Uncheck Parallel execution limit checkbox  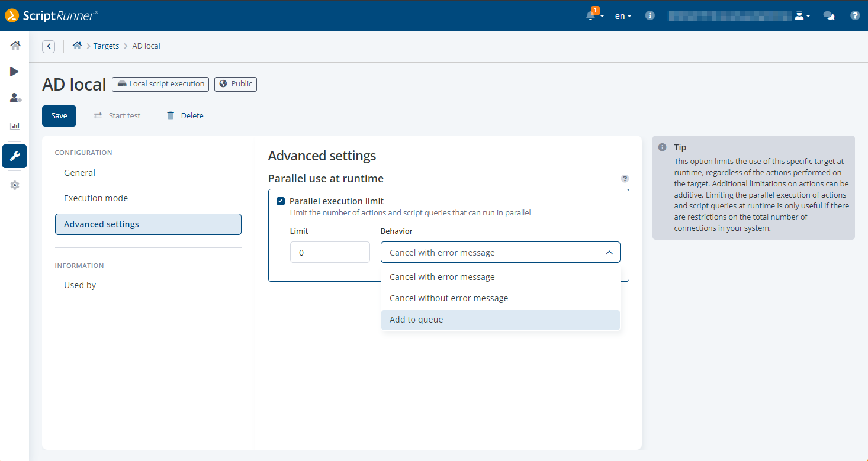click(281, 201)
